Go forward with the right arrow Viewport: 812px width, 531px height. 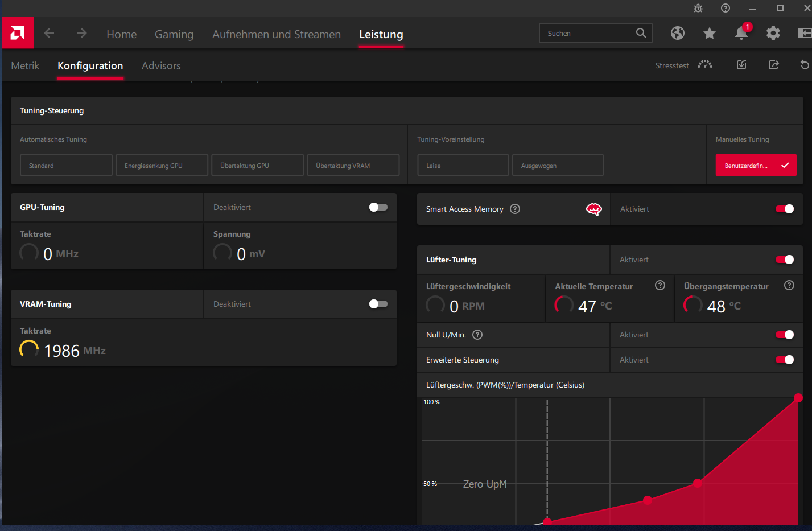(x=81, y=33)
